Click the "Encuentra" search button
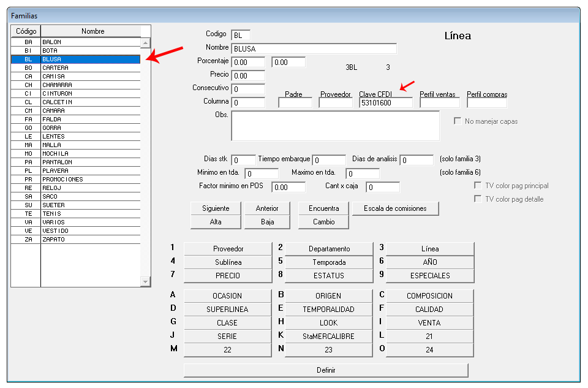Viewport: 588px width, 388px height. [x=323, y=208]
